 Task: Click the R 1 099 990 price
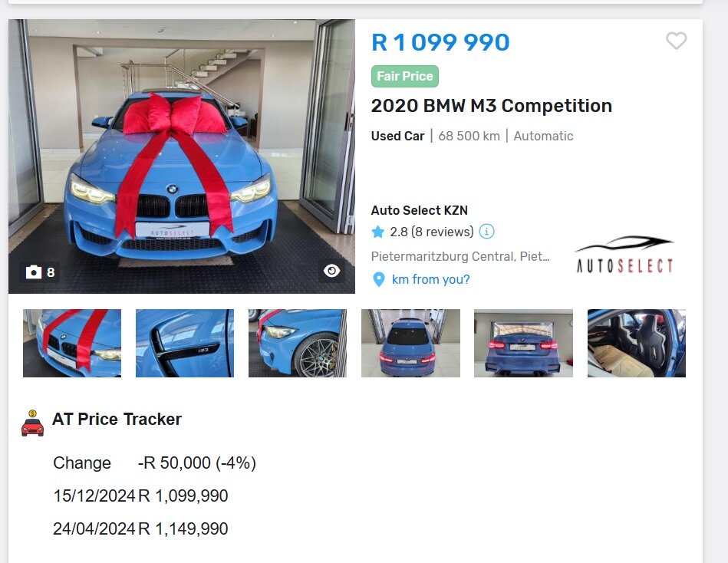(440, 42)
